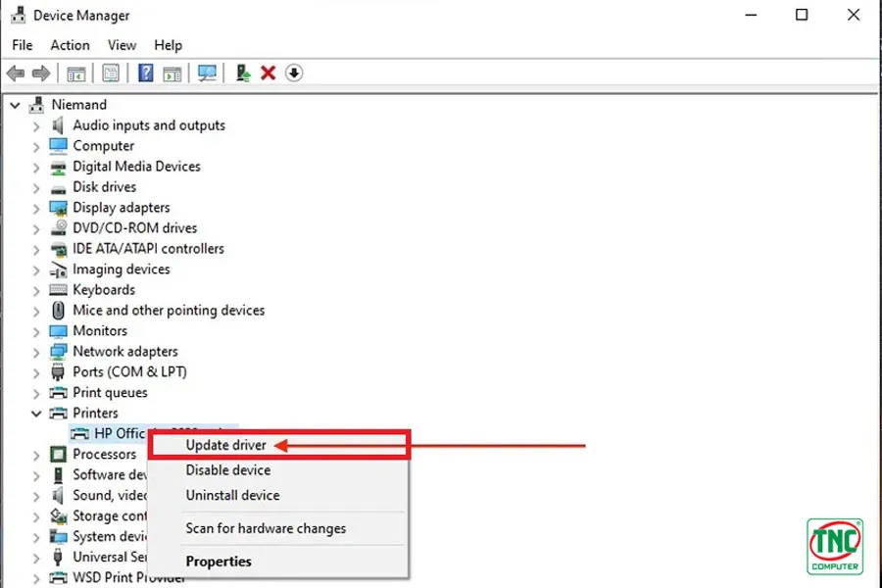Select the System devices row
The height and width of the screenshot is (588, 882).
pos(99,537)
